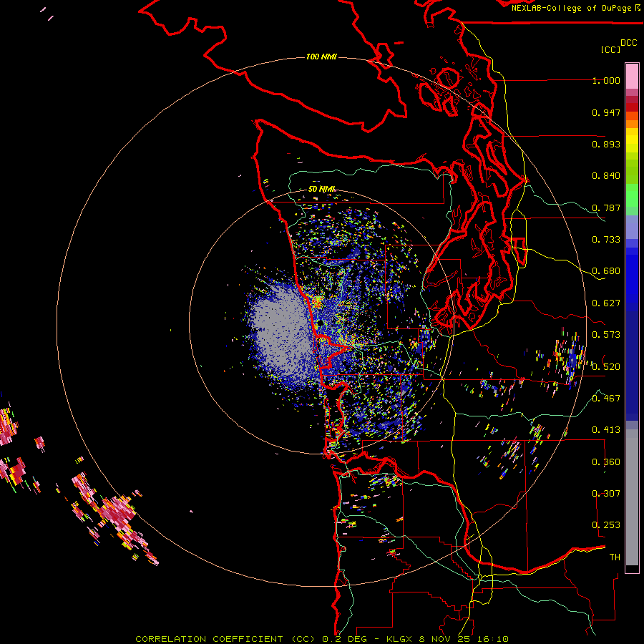This screenshot has width=644, height=644.
Task: Select the 0.307 legend value
Action: point(606,494)
